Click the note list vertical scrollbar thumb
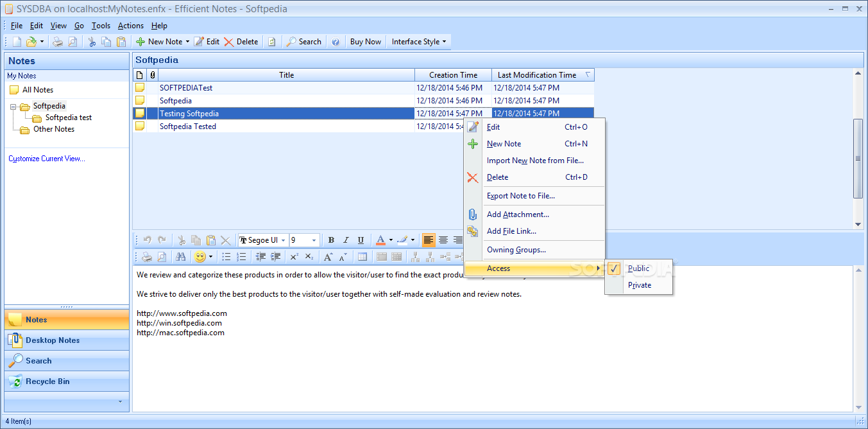The image size is (868, 429). tap(858, 159)
